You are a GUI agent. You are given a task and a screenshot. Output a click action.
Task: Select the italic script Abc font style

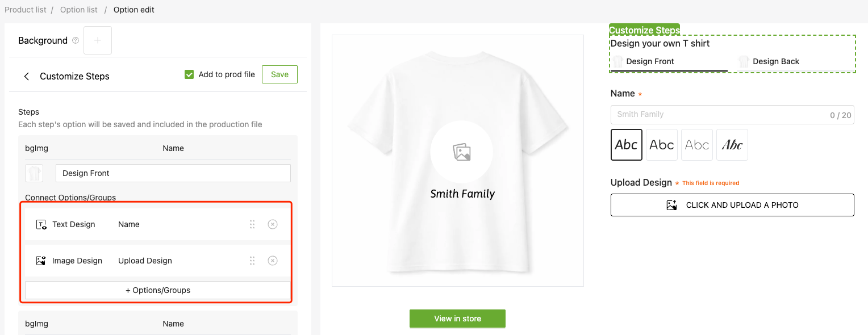coord(732,145)
